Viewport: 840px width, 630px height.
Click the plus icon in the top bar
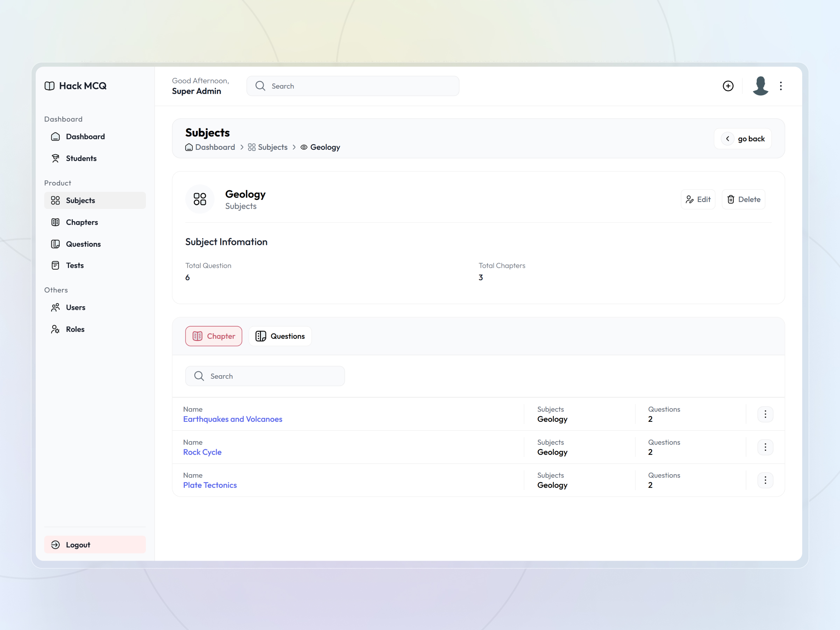[x=728, y=86]
